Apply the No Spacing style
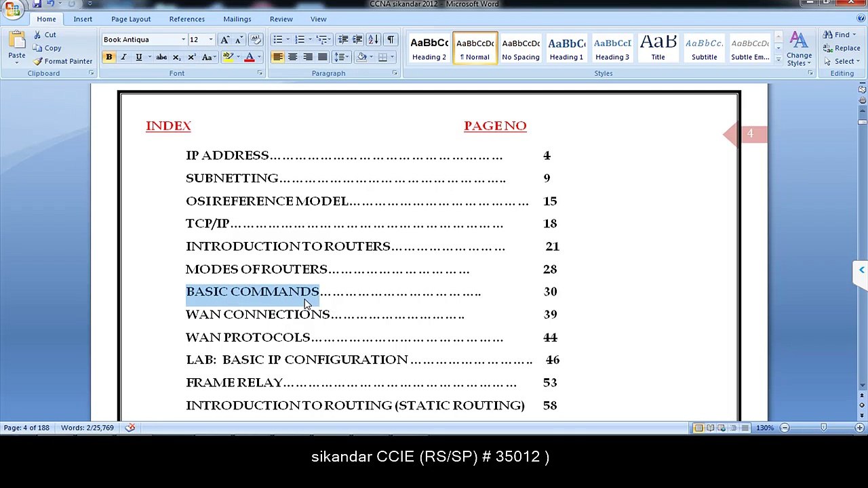Viewport: 868px width, 488px height. click(x=521, y=49)
